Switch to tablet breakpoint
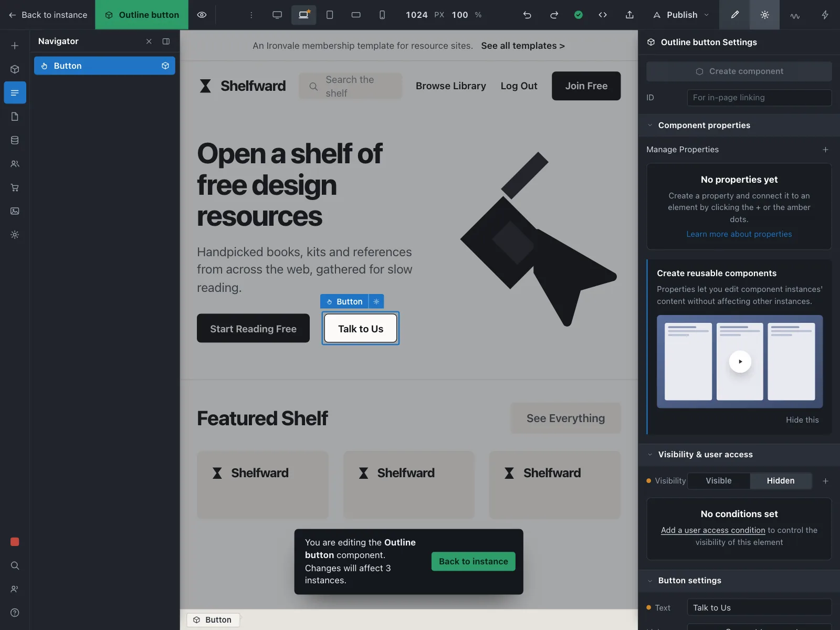Image resolution: width=840 pixels, height=630 pixels. coord(330,15)
